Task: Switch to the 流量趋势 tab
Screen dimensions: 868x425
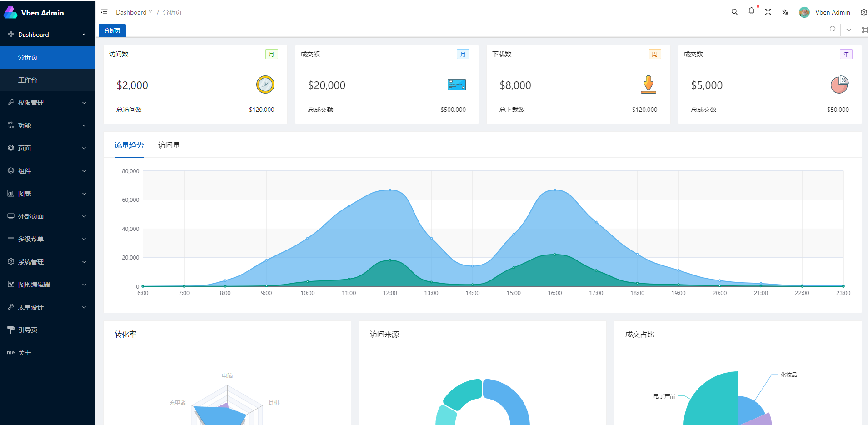Action: (x=129, y=145)
